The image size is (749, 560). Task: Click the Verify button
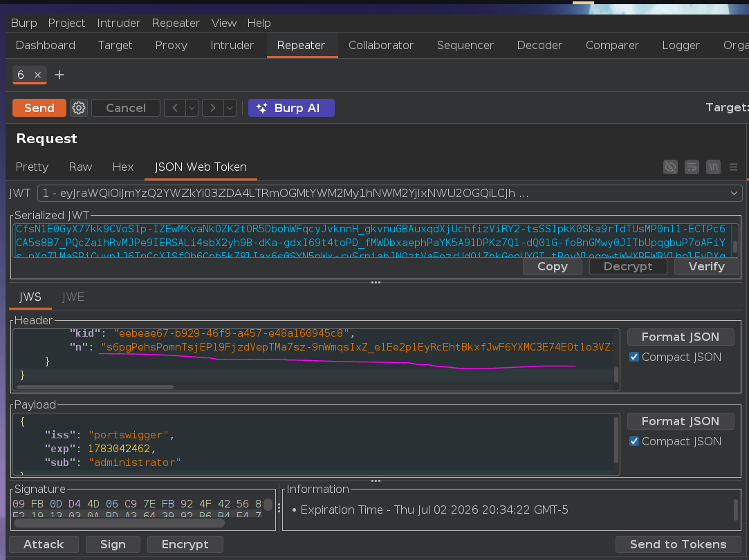(x=707, y=266)
